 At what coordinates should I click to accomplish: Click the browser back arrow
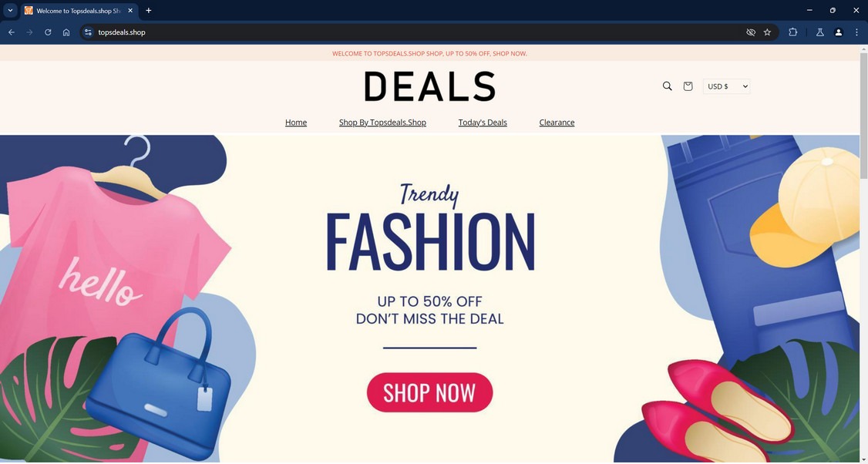click(11, 32)
